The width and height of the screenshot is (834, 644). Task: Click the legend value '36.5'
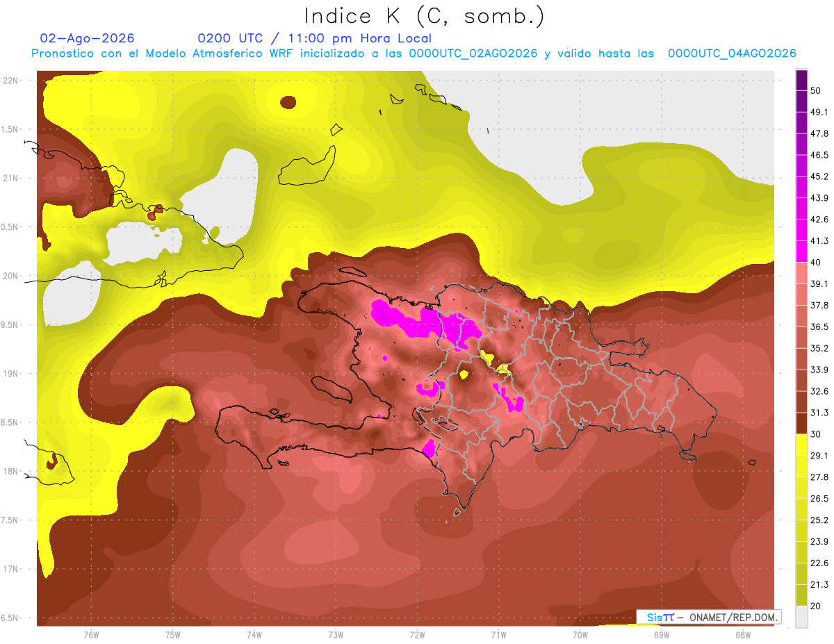(x=819, y=327)
